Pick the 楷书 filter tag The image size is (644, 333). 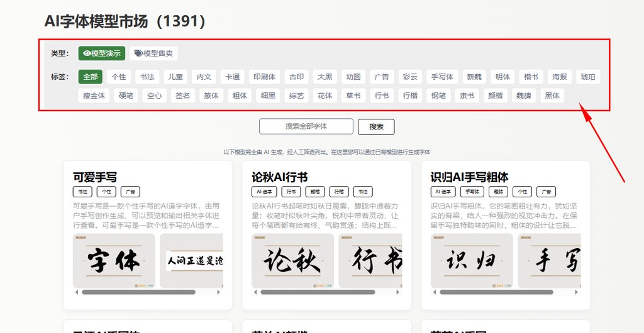point(531,77)
